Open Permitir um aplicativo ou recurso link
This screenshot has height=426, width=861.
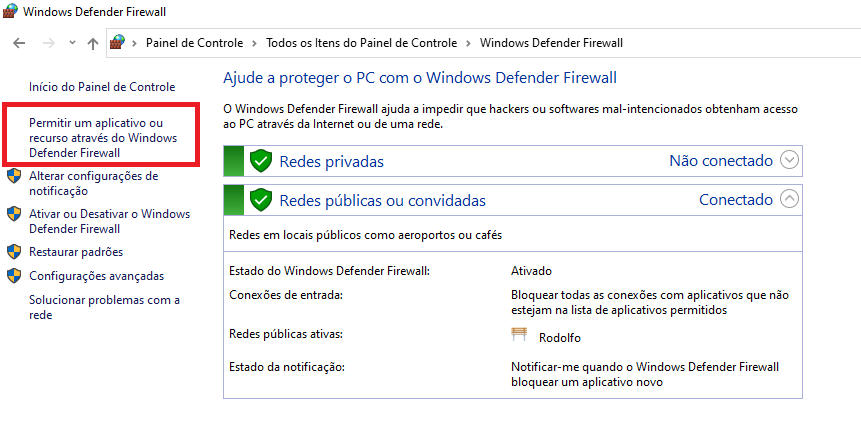pos(103,138)
